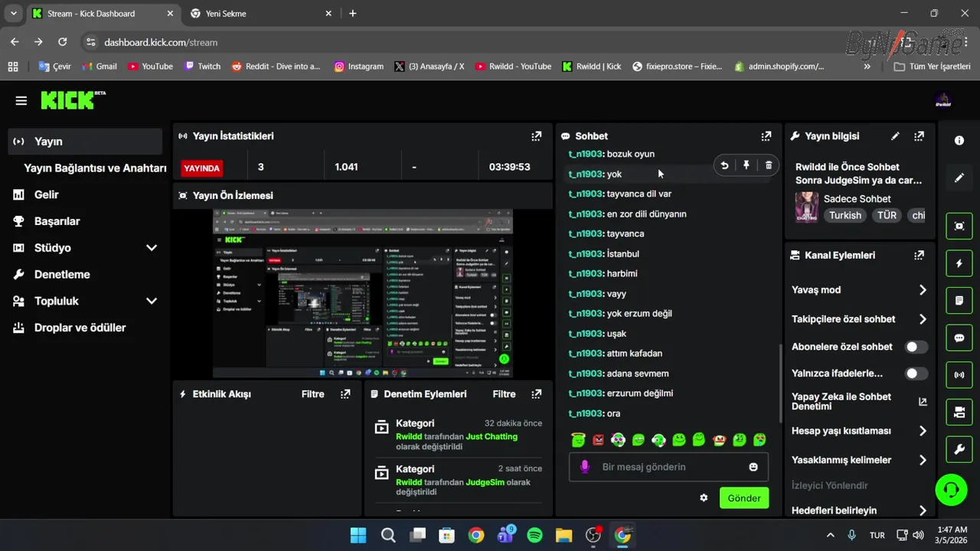980x551 pixels.
Task: Delete the 'yok' chat message
Action: tap(769, 165)
